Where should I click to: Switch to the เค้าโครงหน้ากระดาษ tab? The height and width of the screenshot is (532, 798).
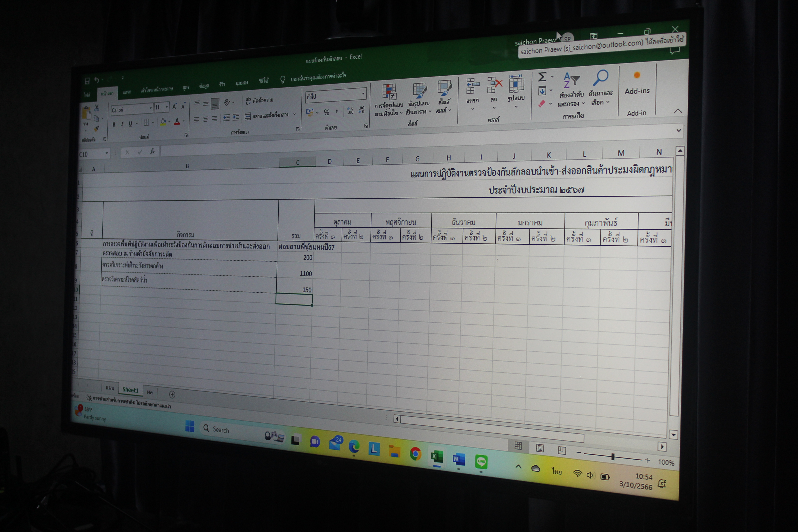coord(156,90)
